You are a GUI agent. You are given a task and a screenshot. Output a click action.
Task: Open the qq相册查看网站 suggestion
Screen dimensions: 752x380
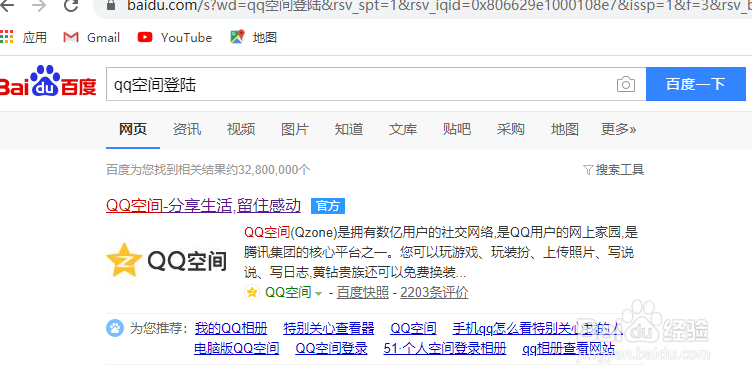[568, 348]
